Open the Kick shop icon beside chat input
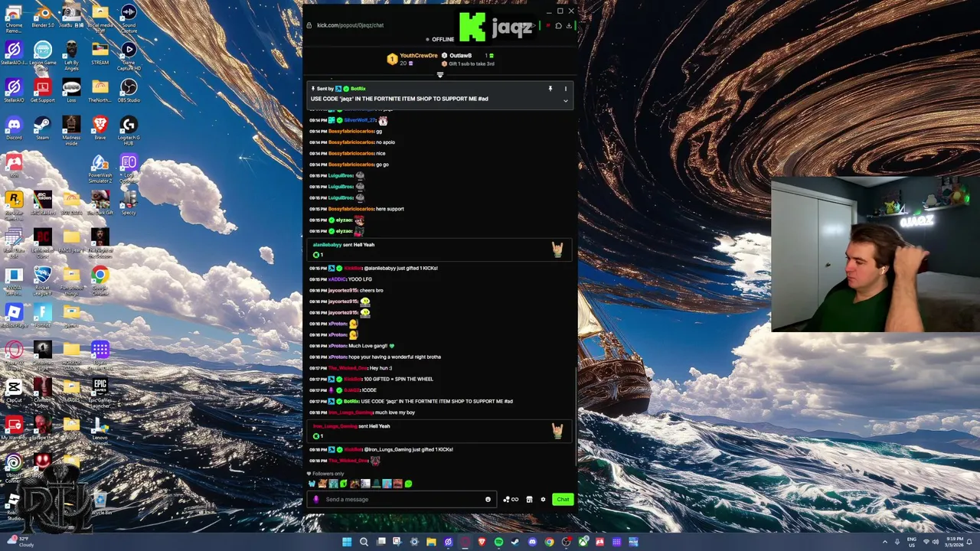The width and height of the screenshot is (980, 551). pyautogui.click(x=529, y=500)
